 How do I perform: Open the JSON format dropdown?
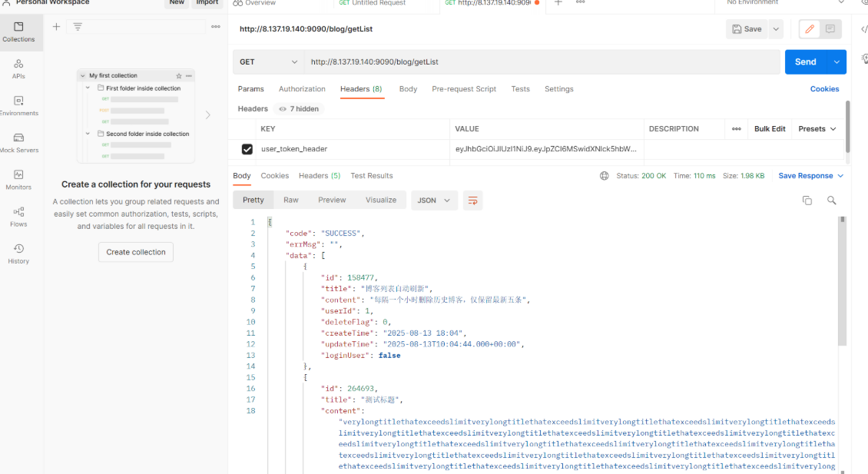click(433, 201)
